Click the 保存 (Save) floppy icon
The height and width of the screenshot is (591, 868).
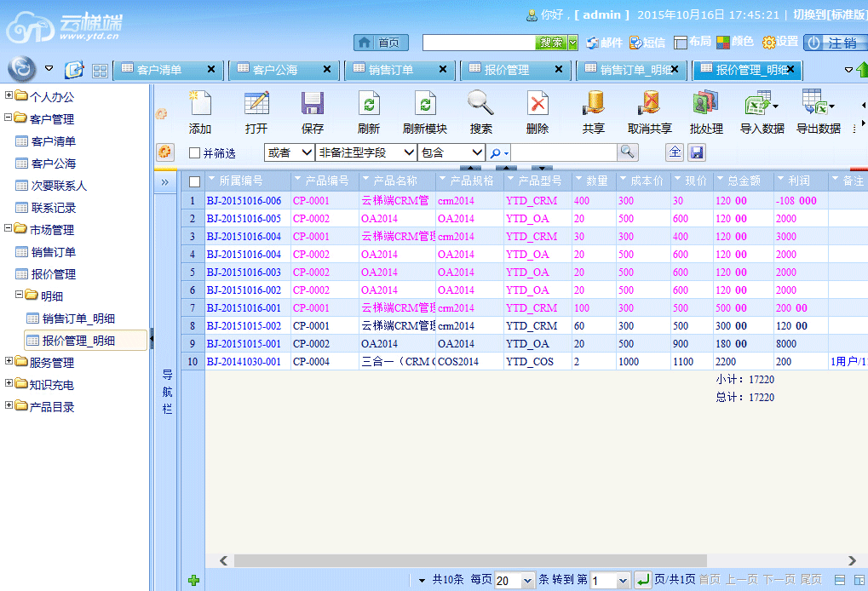click(313, 104)
